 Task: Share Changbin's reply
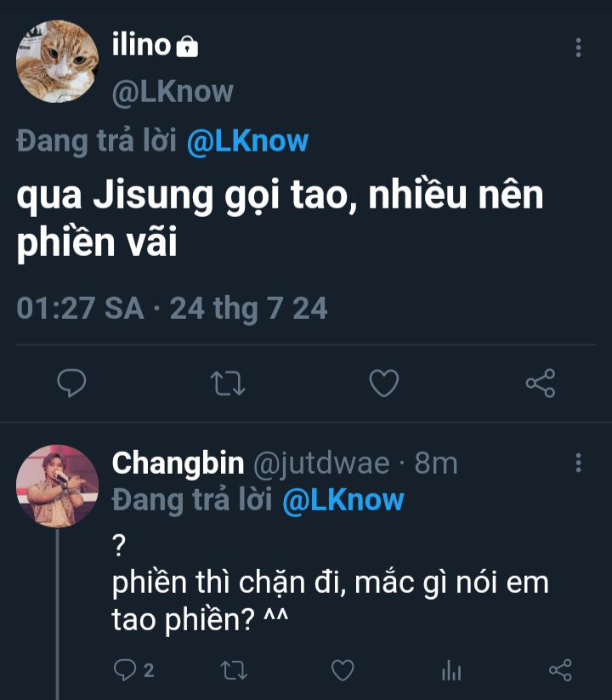pyautogui.click(x=560, y=670)
